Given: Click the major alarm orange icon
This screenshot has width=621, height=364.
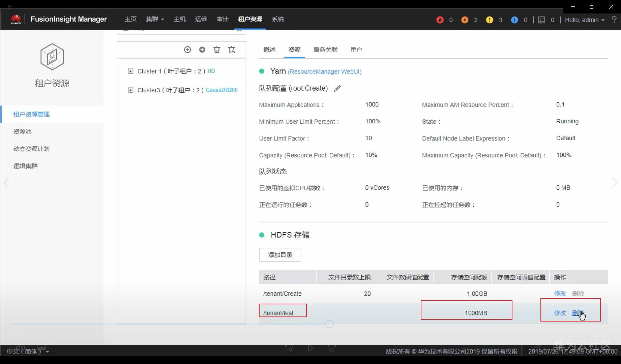Looking at the screenshot, I should (x=465, y=20).
